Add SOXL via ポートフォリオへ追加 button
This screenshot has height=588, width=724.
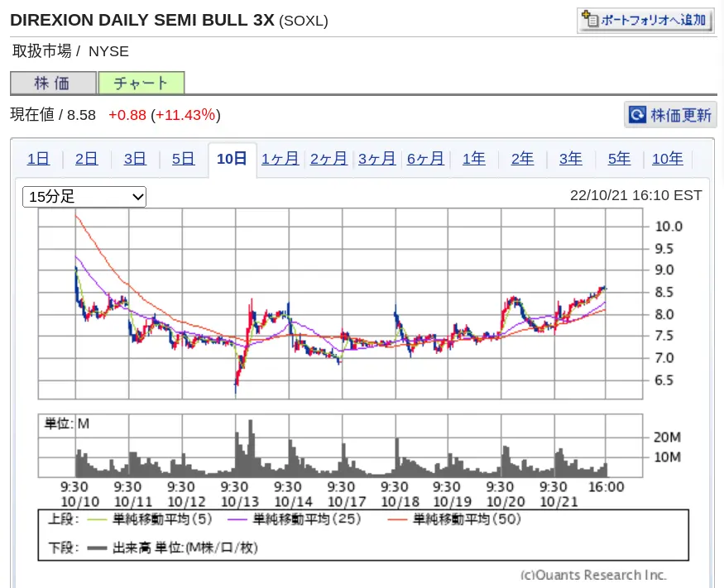[x=645, y=21]
